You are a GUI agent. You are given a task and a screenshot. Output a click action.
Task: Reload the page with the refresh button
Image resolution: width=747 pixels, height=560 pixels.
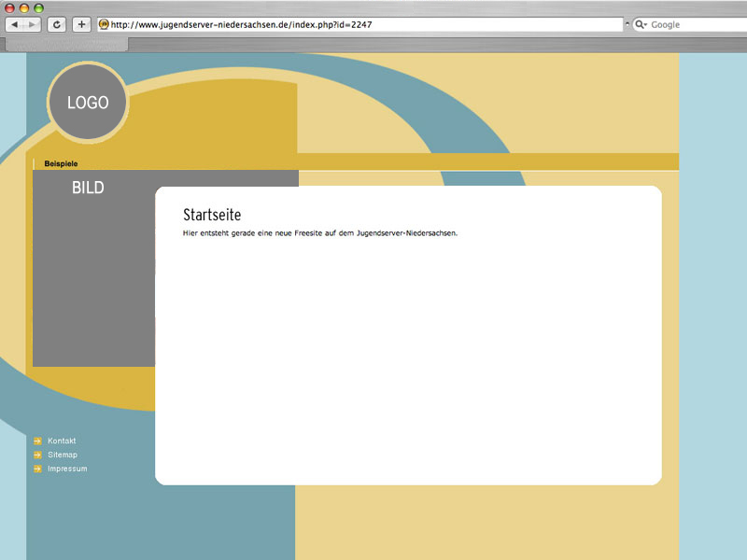(x=57, y=24)
